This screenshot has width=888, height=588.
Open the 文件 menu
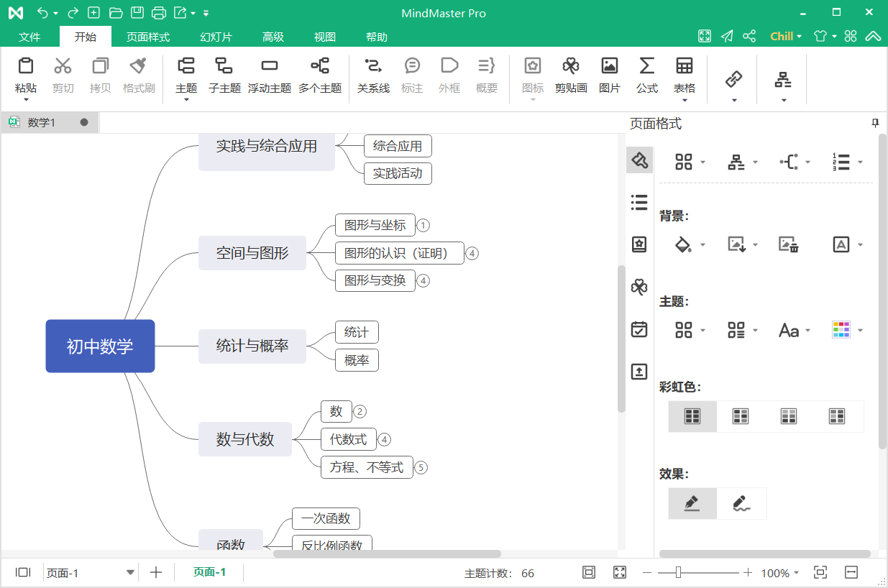click(x=29, y=37)
